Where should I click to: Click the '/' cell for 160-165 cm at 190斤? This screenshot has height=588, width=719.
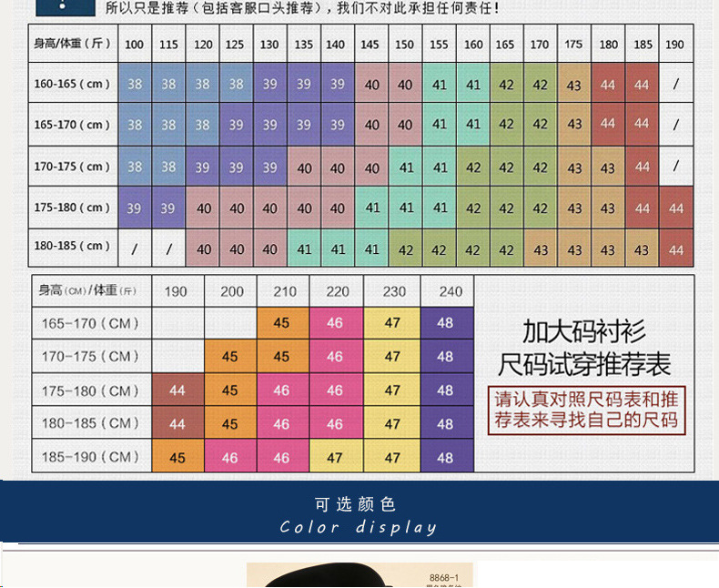[x=676, y=84]
